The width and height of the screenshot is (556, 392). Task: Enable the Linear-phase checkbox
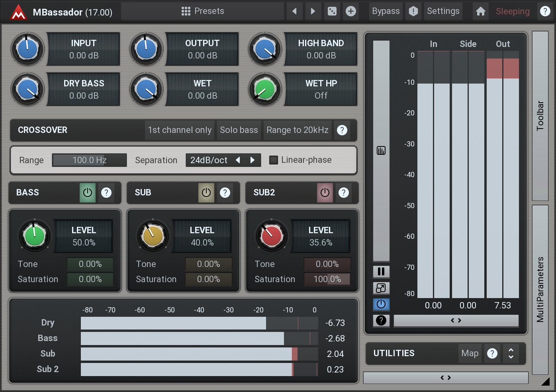[x=274, y=160]
